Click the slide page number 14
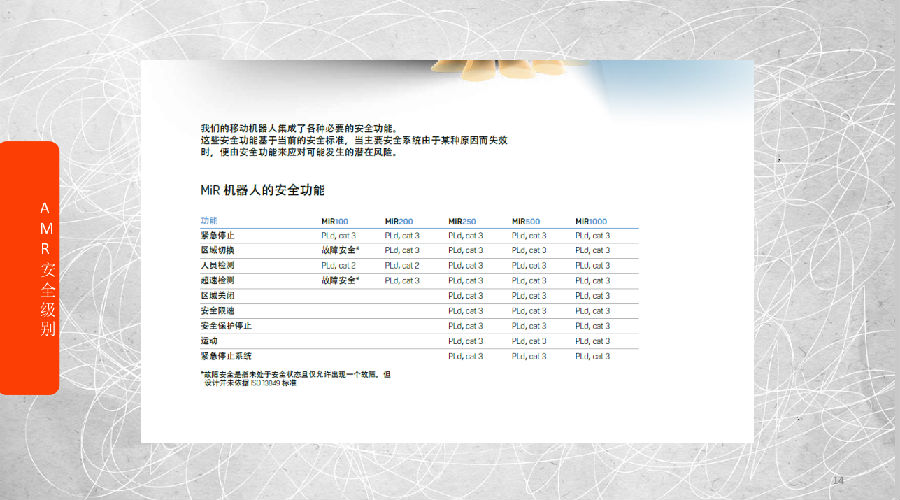The image size is (900, 500). [x=837, y=480]
